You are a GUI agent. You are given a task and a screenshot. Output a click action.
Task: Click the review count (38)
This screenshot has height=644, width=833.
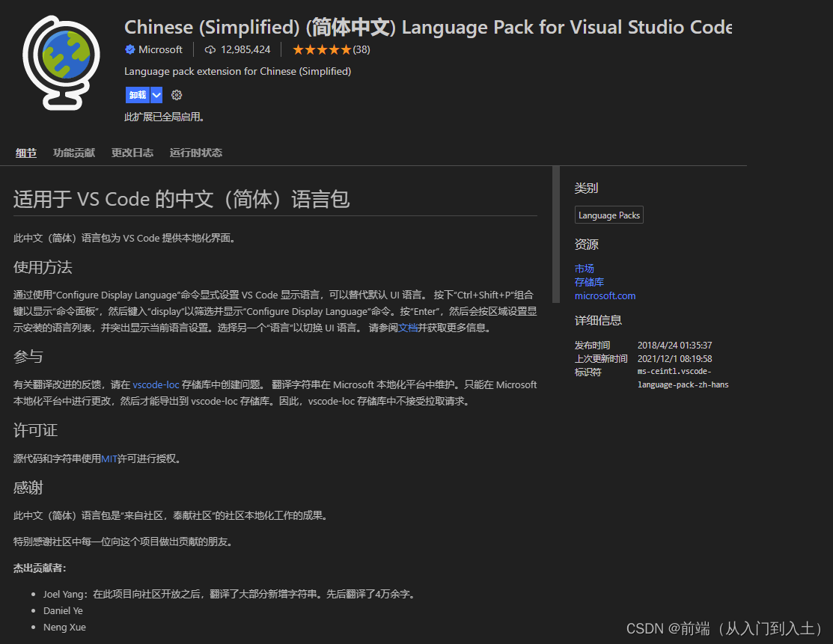[x=361, y=49]
